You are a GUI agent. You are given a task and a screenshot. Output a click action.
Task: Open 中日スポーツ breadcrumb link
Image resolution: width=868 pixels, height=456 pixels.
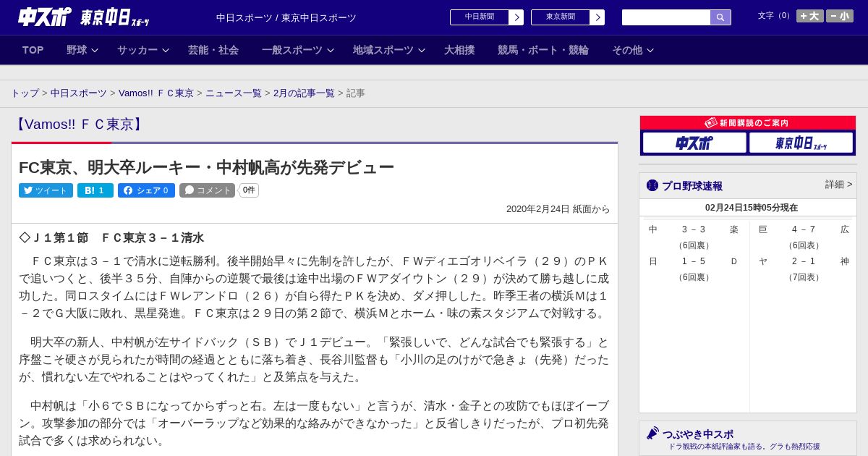(79, 93)
